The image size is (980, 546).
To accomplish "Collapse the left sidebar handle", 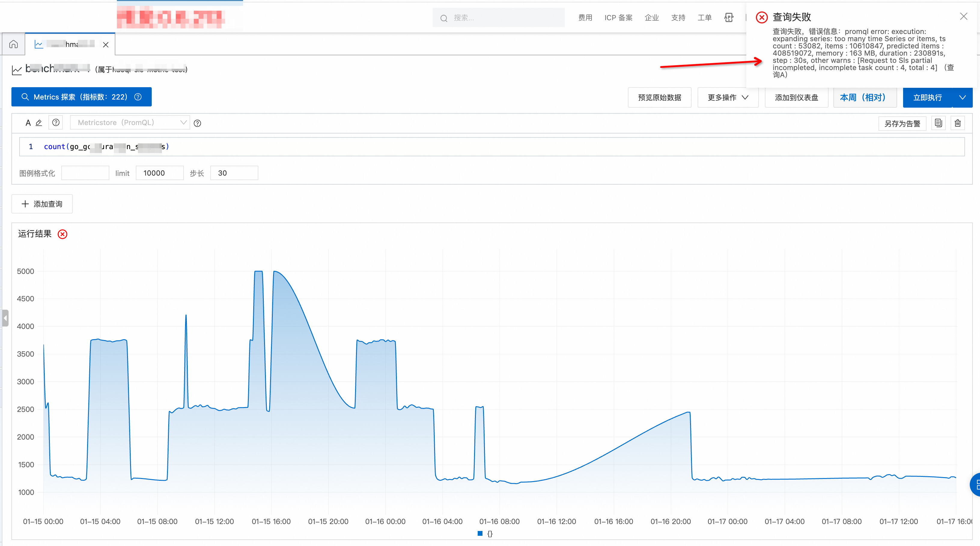I will (5, 318).
